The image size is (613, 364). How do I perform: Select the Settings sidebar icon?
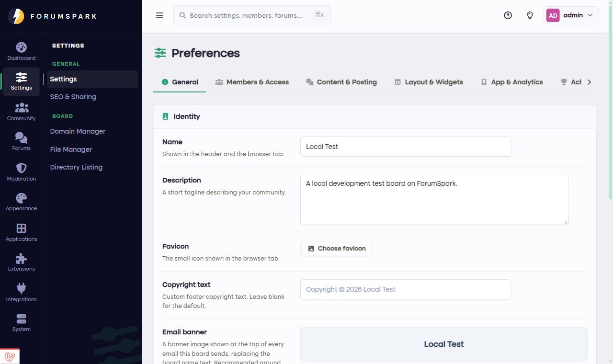pos(21,81)
